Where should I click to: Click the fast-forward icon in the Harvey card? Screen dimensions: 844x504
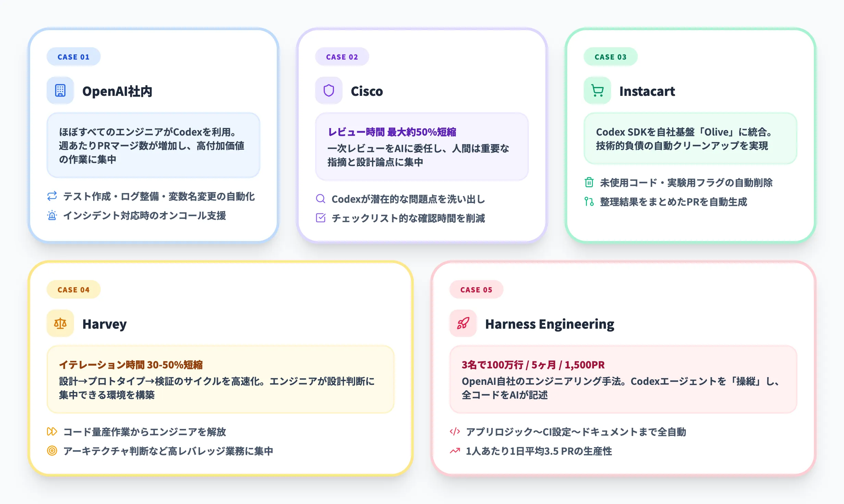pyautogui.click(x=52, y=432)
